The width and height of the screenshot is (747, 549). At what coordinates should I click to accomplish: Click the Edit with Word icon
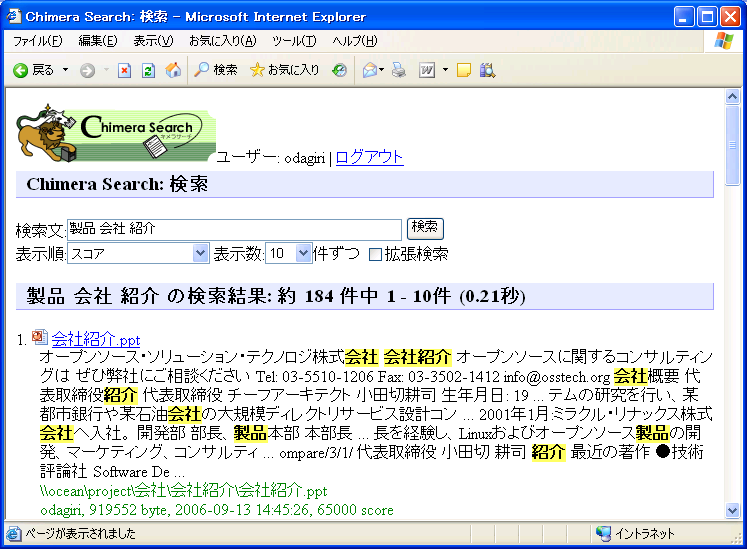click(426, 71)
